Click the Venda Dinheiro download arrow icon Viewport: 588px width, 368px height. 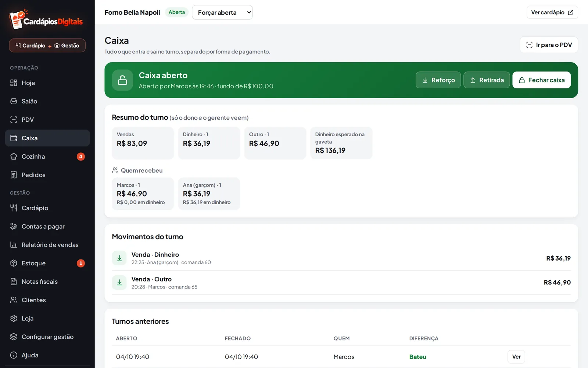pyautogui.click(x=119, y=258)
